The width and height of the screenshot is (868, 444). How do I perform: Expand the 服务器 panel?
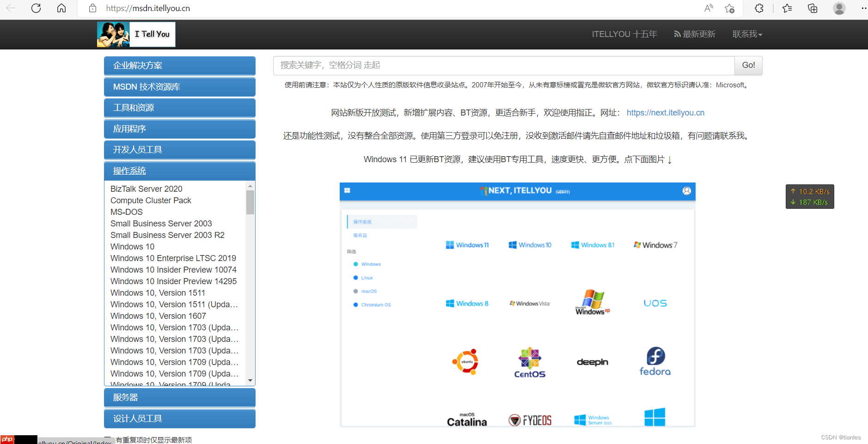180,397
